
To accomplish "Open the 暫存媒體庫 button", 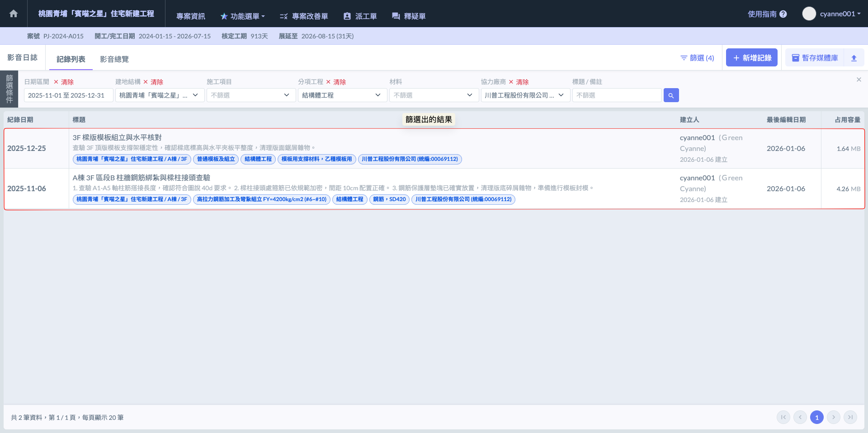I will tap(815, 58).
